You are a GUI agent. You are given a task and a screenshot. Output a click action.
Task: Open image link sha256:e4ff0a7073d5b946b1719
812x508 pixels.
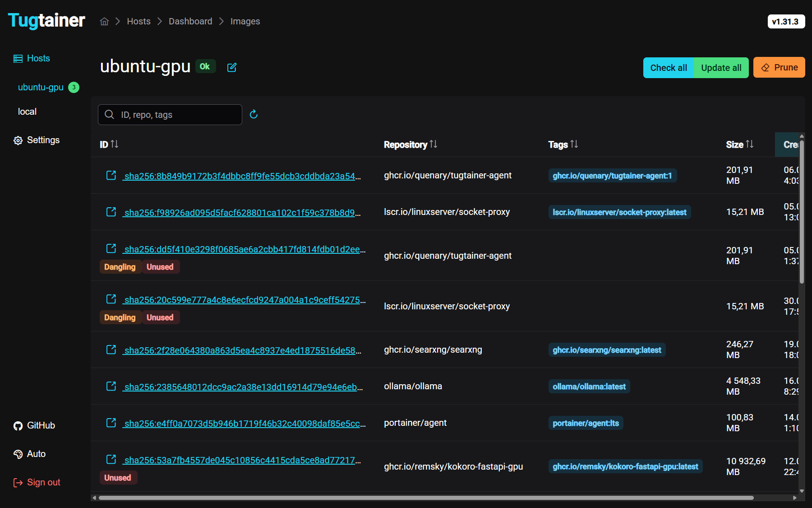[x=245, y=424]
